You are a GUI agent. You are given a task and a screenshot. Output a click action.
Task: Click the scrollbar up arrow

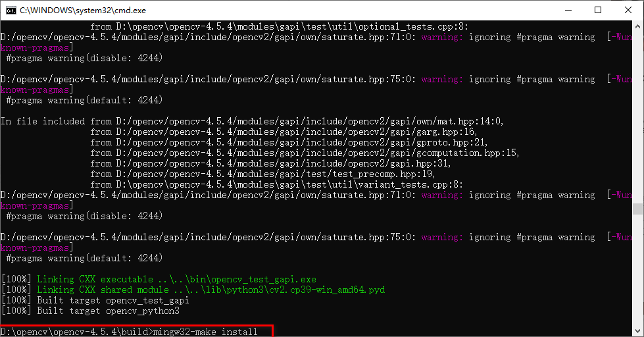click(637, 26)
